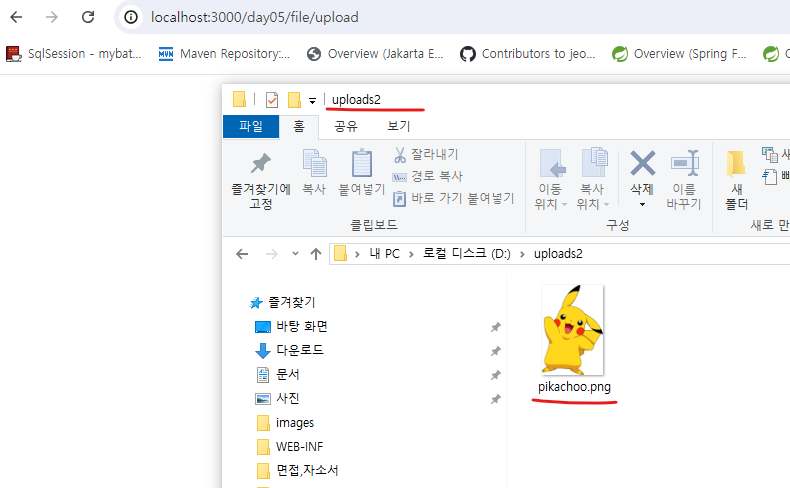The width and height of the screenshot is (790, 488).
Task: Open the Maven Repository bookmark
Action: [x=224, y=54]
